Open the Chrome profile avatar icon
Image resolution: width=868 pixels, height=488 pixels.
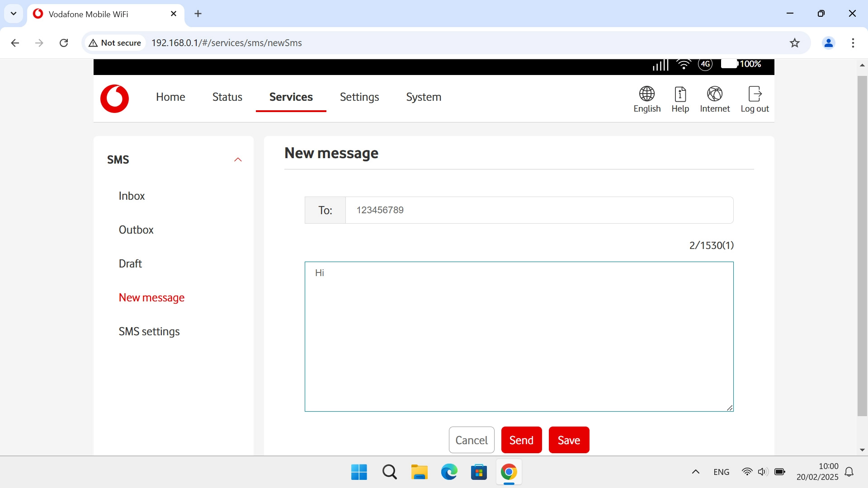pyautogui.click(x=828, y=43)
